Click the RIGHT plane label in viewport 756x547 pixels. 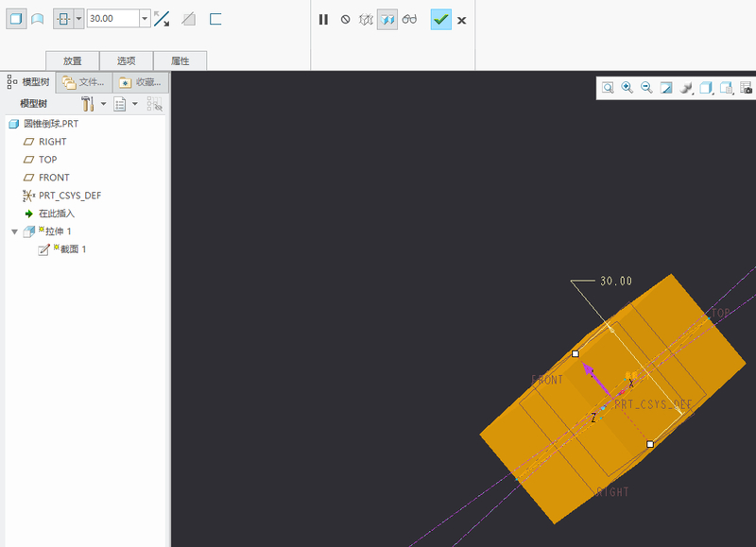pyautogui.click(x=612, y=492)
